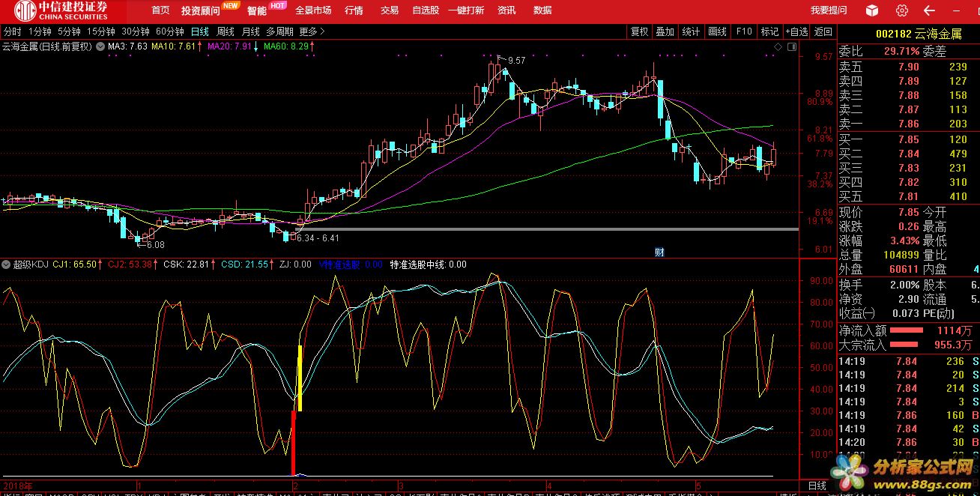Open 全景市场 menu

pyautogui.click(x=313, y=10)
